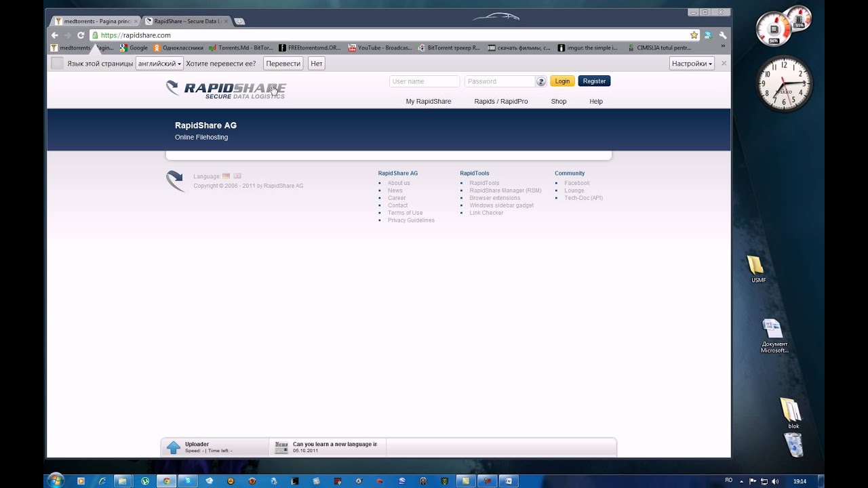Open the My RapidShare menu

click(x=429, y=102)
